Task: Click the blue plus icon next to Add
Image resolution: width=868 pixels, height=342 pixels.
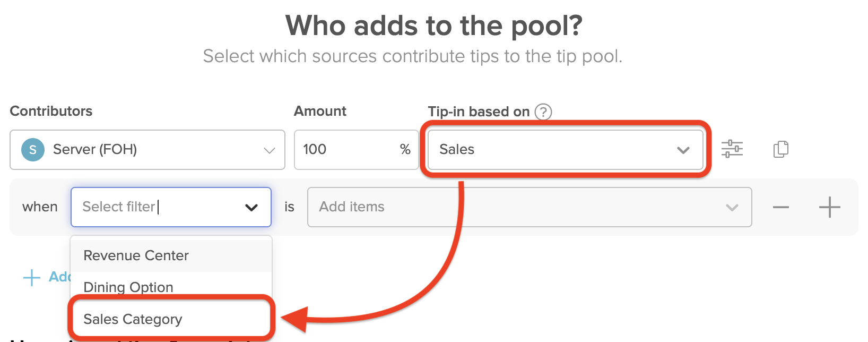Action: tap(32, 277)
